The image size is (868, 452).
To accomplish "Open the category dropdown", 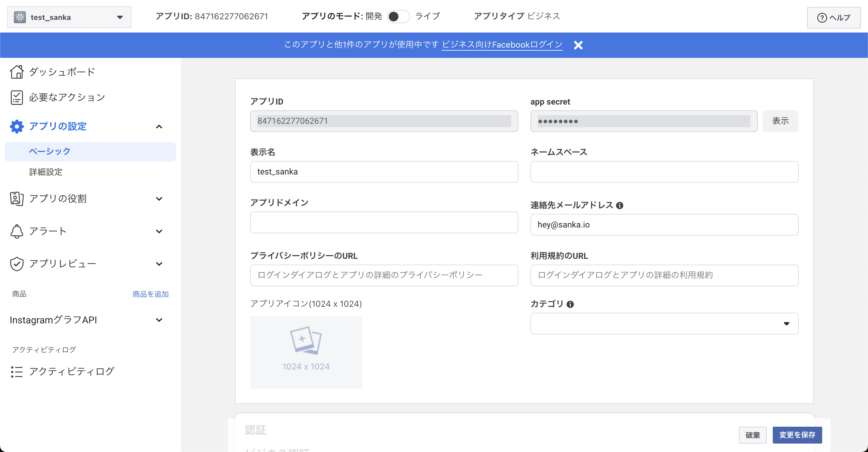I will [664, 324].
